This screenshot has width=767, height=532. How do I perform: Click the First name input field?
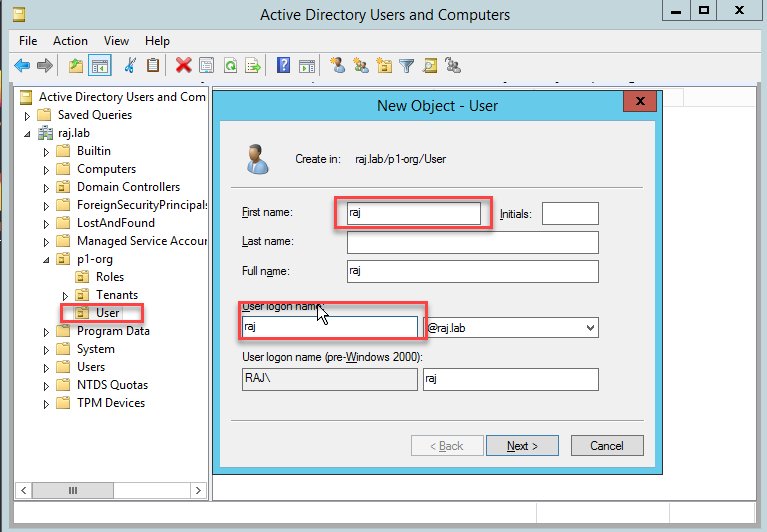pos(414,213)
